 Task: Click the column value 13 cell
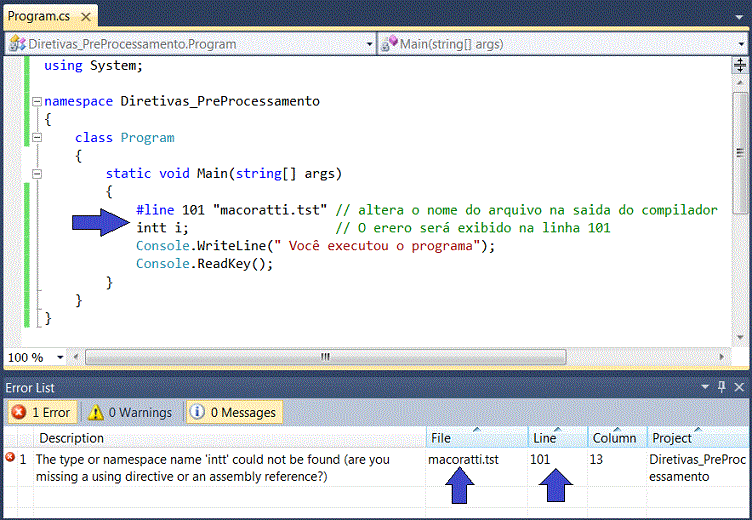click(596, 460)
